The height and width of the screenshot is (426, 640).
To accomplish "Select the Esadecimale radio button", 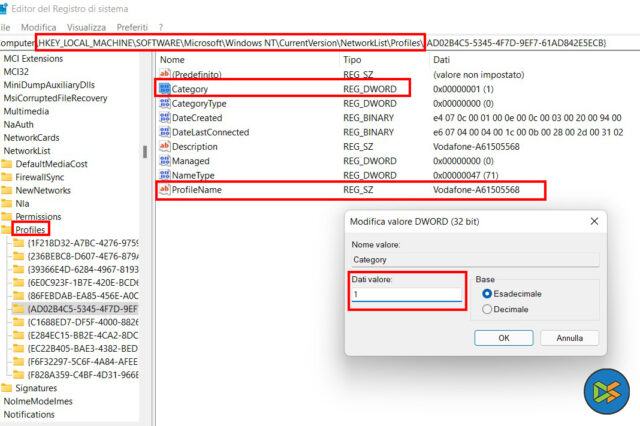I will [x=487, y=293].
